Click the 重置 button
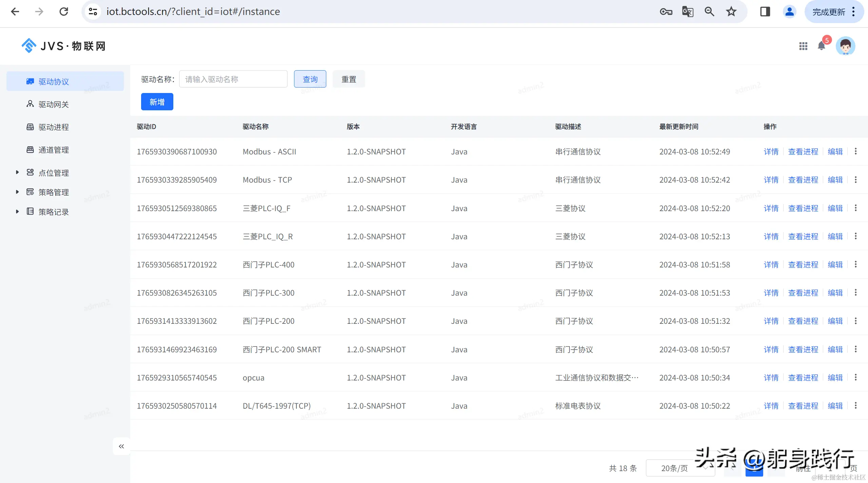This screenshot has height=483, width=868. (x=348, y=79)
